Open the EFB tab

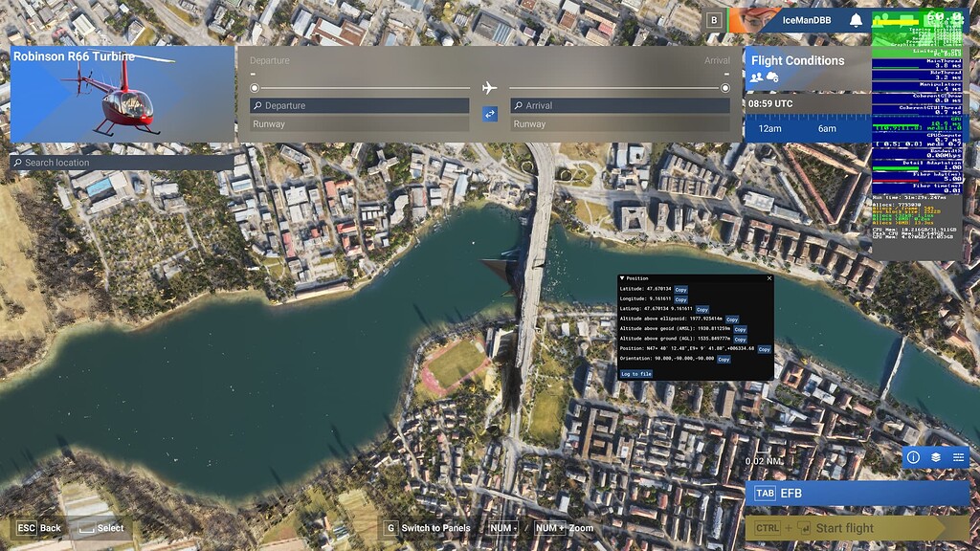842,493
